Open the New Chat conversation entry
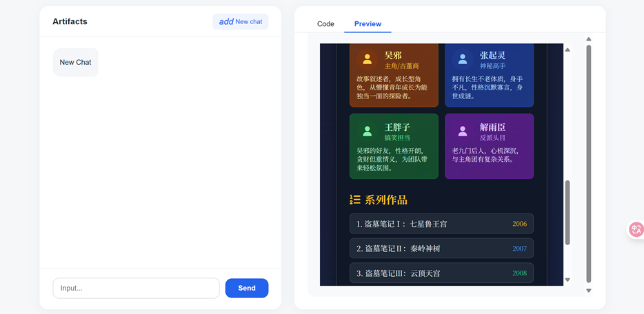 tap(76, 62)
